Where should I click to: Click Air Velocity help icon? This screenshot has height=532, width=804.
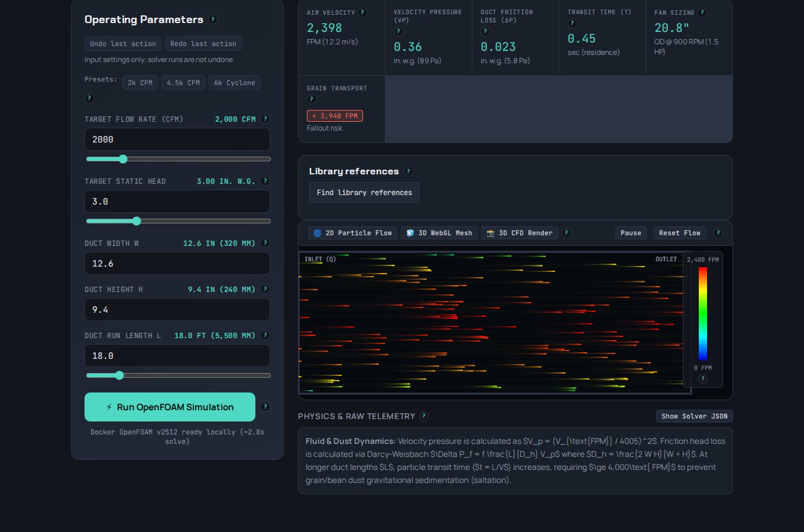[363, 12]
